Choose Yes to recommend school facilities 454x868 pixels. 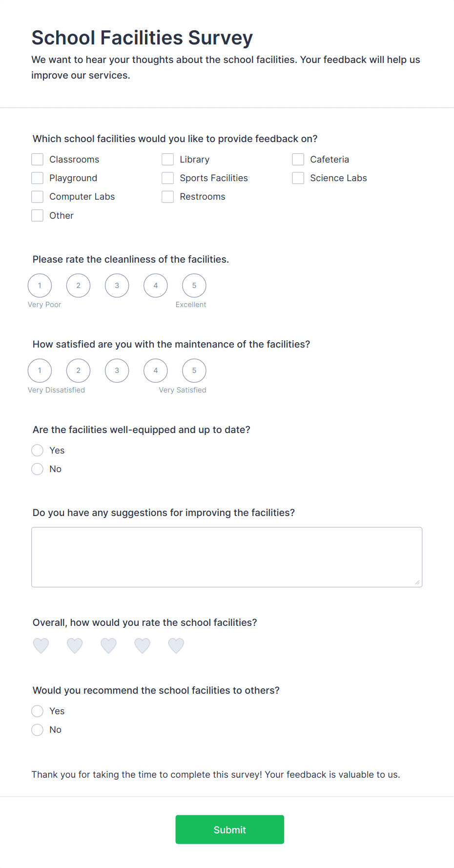37,711
